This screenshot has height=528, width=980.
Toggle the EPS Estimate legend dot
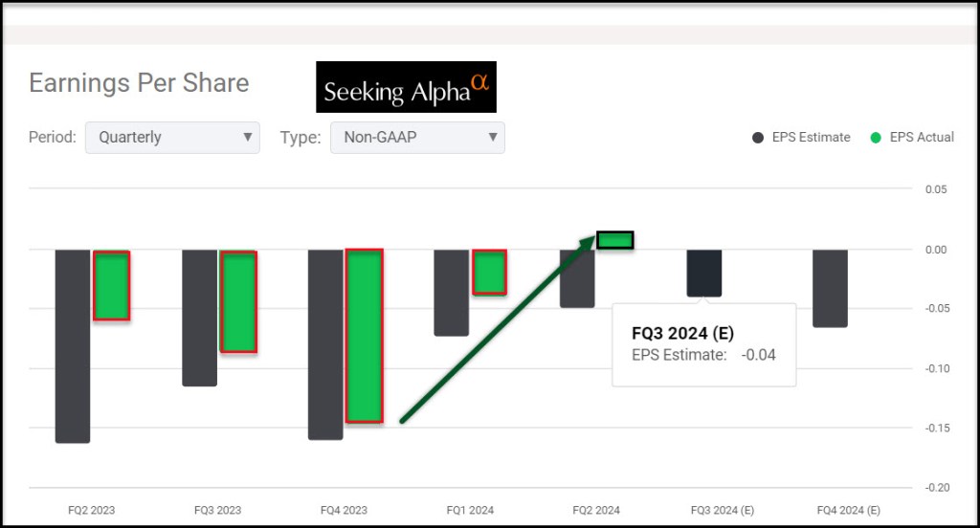tap(758, 138)
